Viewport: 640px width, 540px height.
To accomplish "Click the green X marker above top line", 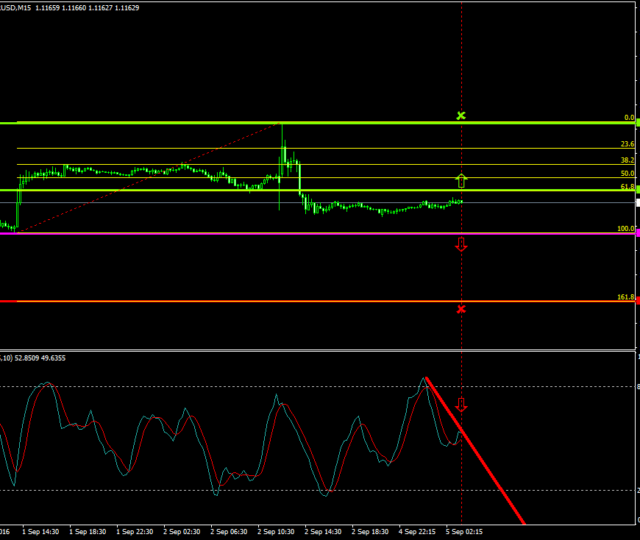I will pyautogui.click(x=461, y=116).
